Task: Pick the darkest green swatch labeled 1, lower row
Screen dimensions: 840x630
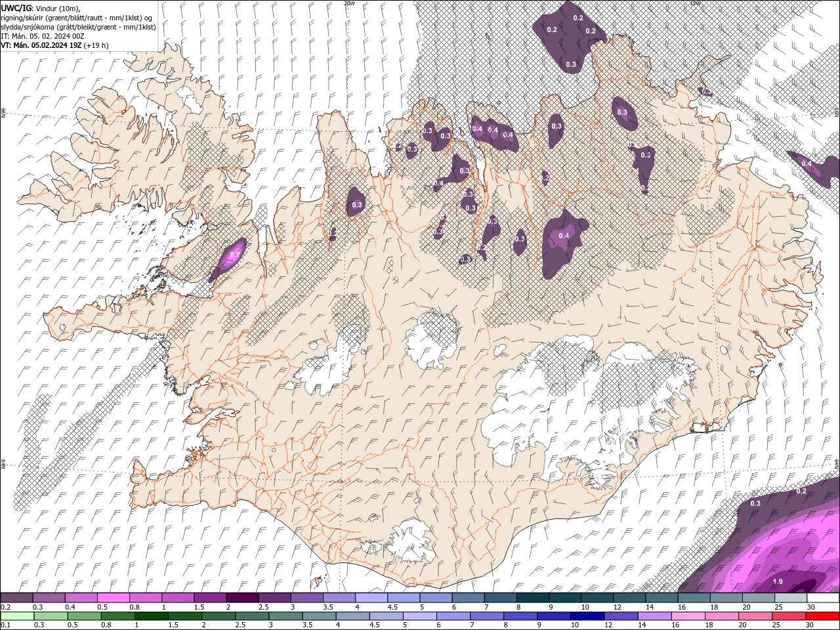Action: pos(151,616)
